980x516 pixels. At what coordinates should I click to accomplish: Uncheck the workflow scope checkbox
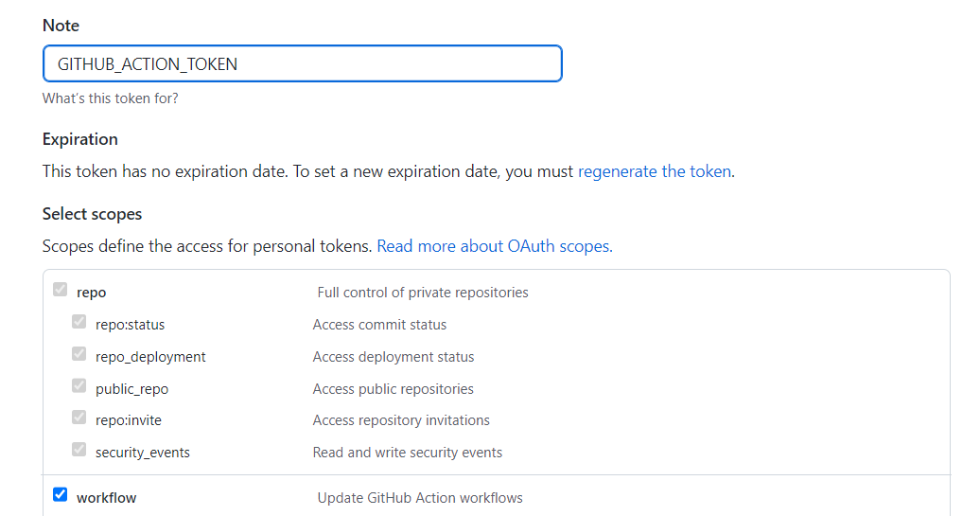61,494
